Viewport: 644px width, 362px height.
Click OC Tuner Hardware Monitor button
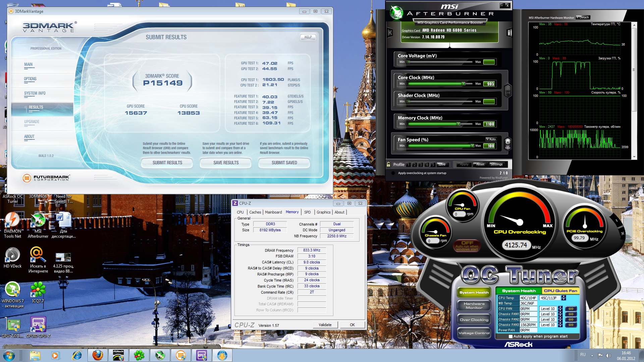click(x=474, y=306)
